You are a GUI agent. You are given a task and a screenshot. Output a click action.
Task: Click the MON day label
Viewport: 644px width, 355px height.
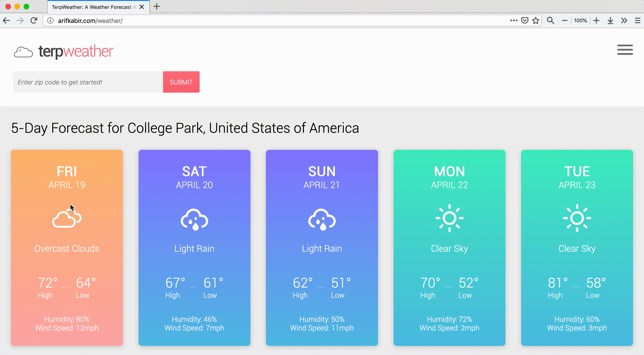[449, 171]
